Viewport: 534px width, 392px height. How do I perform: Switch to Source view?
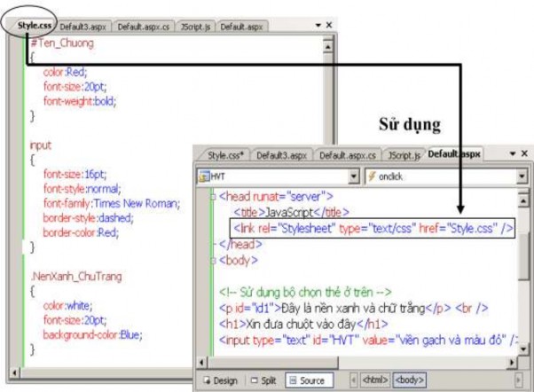(309, 380)
